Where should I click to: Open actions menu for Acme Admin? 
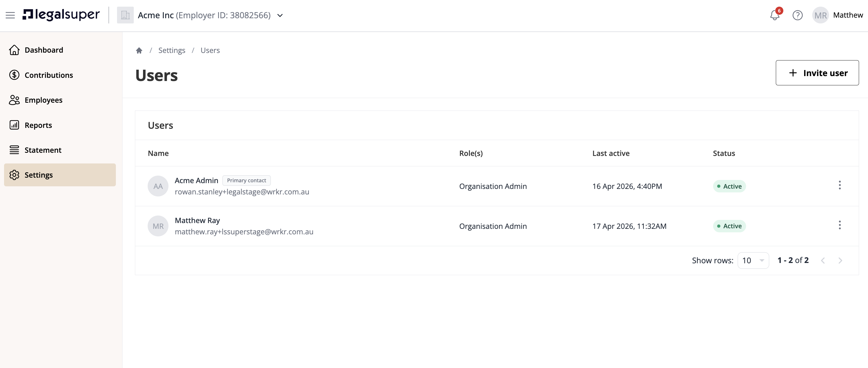(x=839, y=185)
